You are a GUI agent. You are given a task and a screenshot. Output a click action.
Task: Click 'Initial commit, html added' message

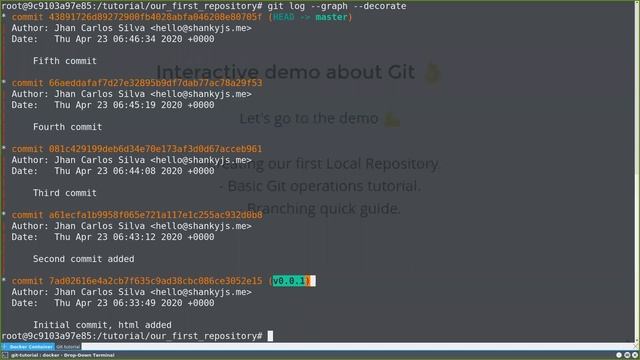(102, 325)
